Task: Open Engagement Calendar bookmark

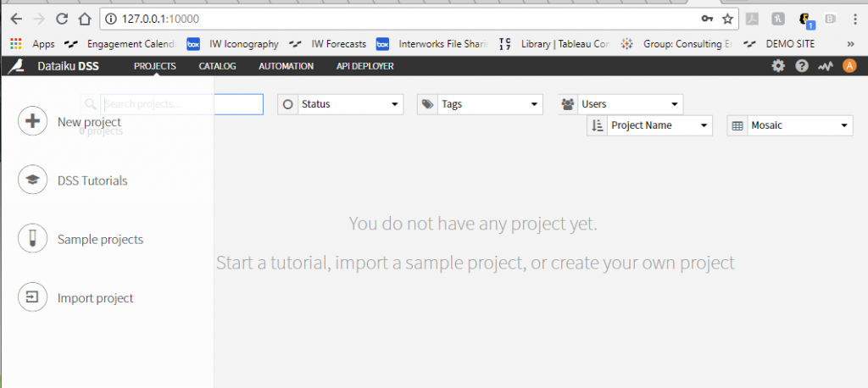Action: (122, 44)
